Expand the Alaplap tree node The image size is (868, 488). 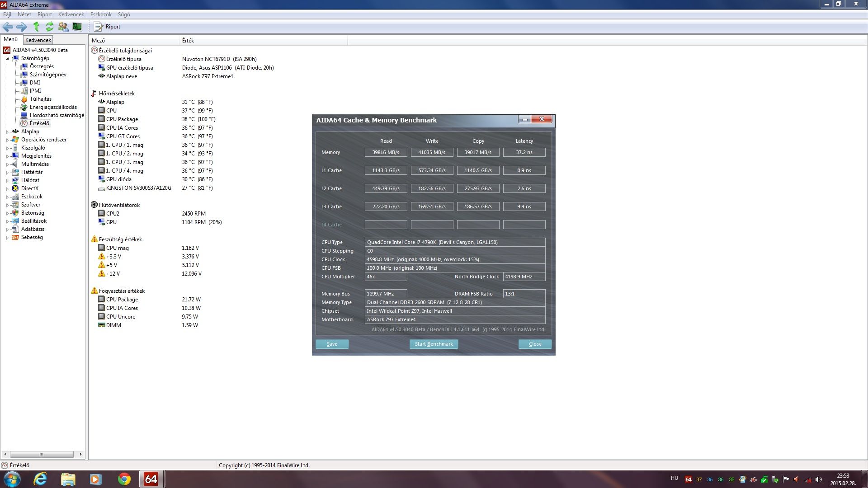(7, 132)
